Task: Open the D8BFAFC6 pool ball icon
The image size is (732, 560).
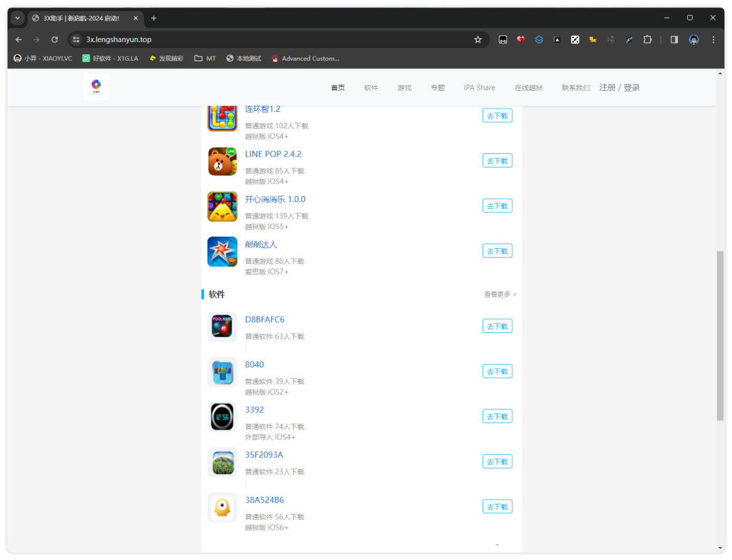Action: 222,327
